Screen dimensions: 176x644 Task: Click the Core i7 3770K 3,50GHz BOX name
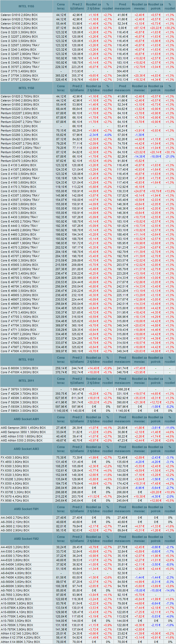click(x=19, y=76)
